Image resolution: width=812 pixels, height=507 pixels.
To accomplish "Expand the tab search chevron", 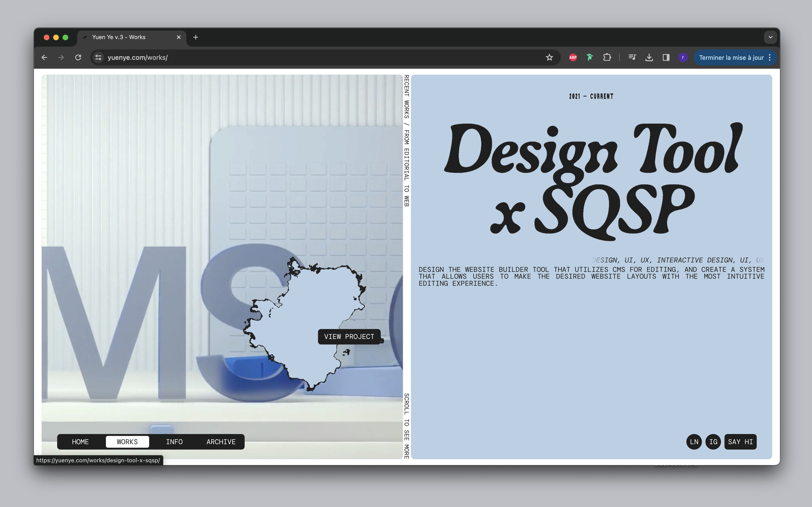I will click(x=770, y=37).
